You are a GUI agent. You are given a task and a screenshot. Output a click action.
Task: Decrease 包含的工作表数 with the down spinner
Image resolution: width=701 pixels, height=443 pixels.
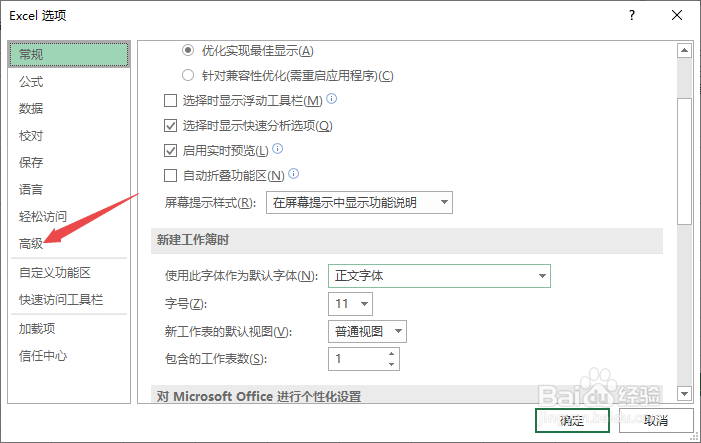click(391, 364)
